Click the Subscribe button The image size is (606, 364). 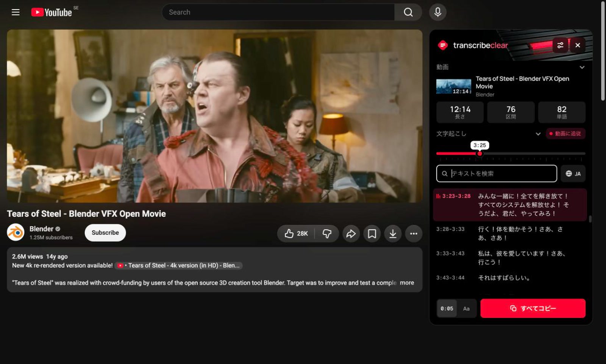click(x=105, y=233)
